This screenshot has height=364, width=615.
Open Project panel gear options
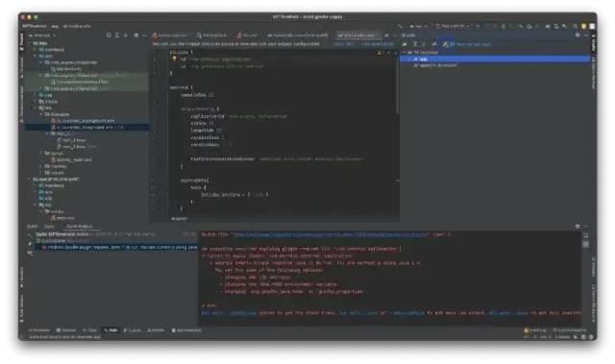coord(136,35)
